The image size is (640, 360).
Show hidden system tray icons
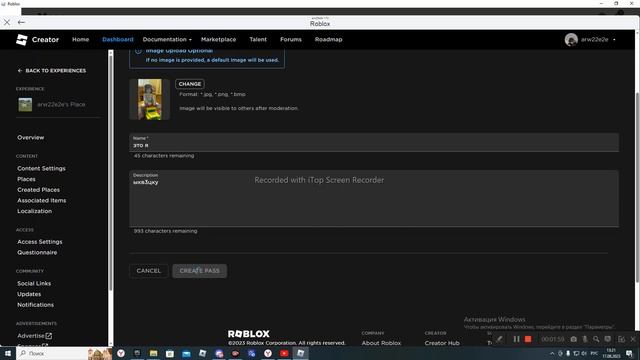[552, 353]
